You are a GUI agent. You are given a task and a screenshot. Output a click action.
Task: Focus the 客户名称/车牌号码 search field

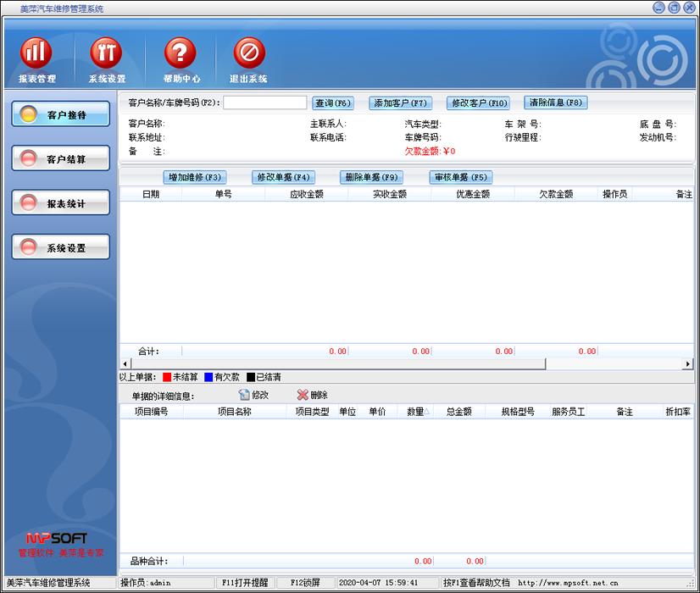[264, 103]
